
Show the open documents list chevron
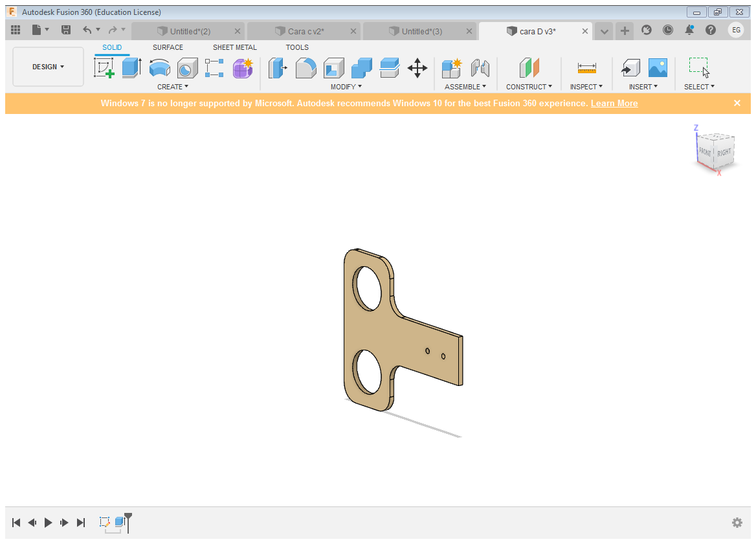[x=604, y=31]
